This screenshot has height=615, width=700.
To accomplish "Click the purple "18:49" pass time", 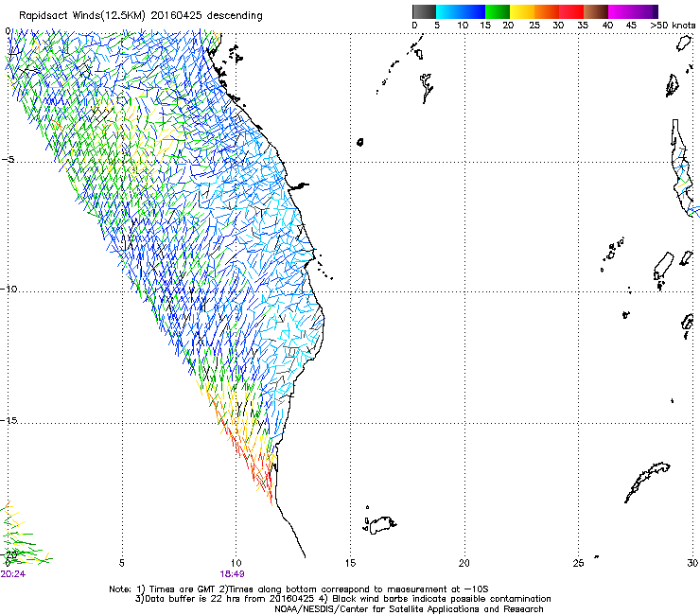I will (232, 574).
